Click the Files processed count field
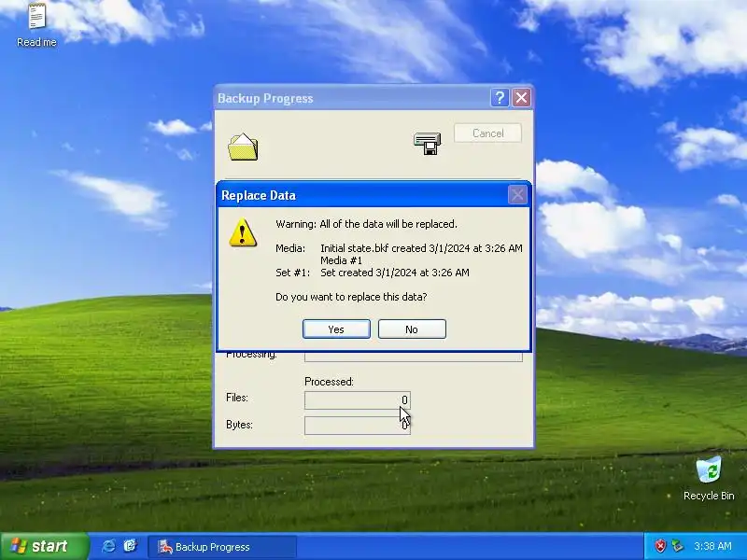The height and width of the screenshot is (560, 747). tap(358, 400)
